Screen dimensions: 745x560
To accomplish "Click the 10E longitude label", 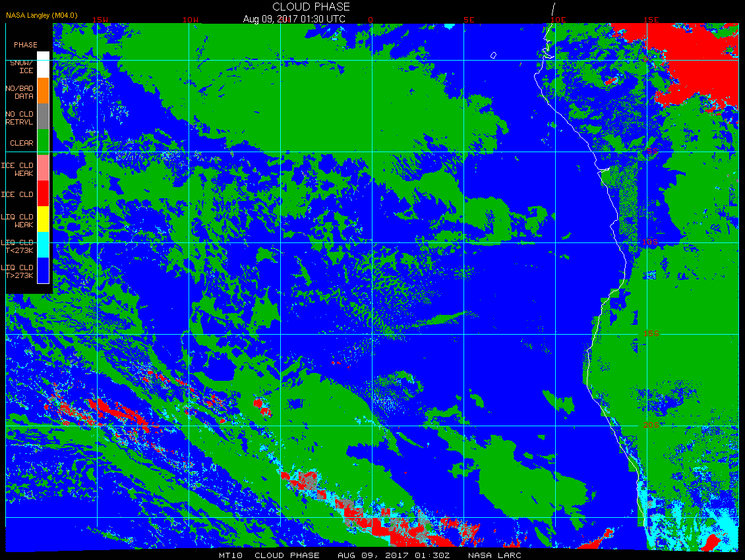I will coord(558,20).
